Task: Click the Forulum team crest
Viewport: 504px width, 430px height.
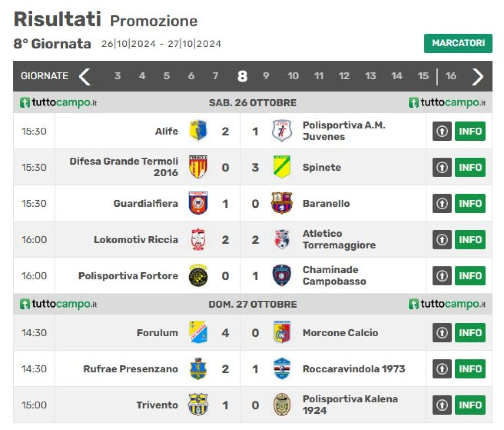Action: pyautogui.click(x=198, y=332)
